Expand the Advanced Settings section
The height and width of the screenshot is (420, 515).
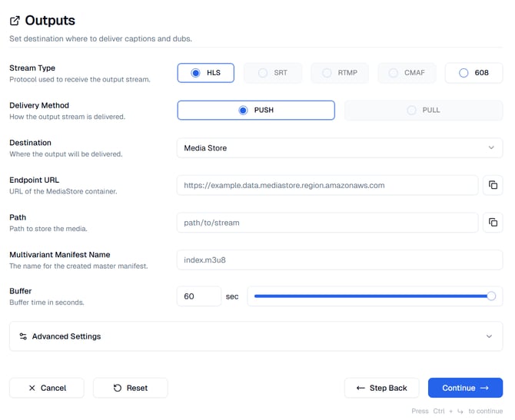click(256, 336)
